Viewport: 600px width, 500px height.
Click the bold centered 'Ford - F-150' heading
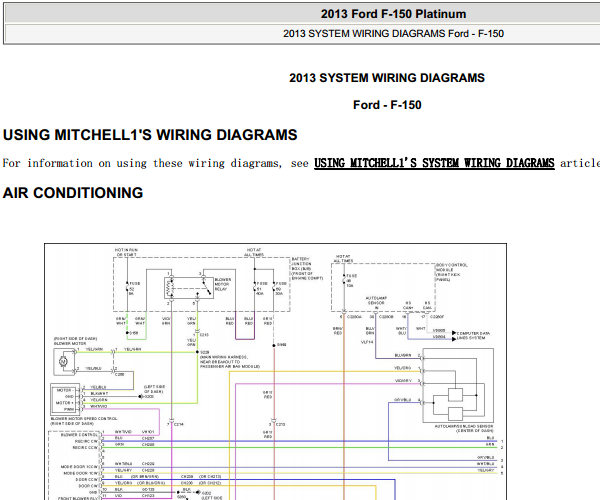tap(387, 105)
